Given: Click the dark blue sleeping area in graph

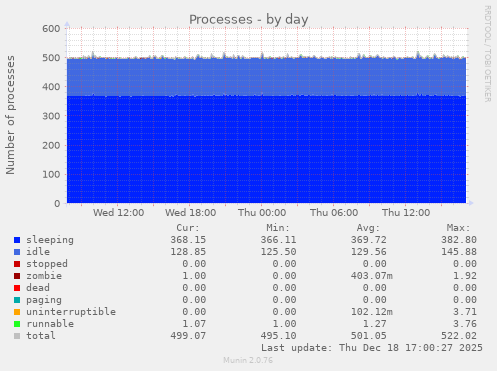Looking at the screenshot, I should pos(266,149).
